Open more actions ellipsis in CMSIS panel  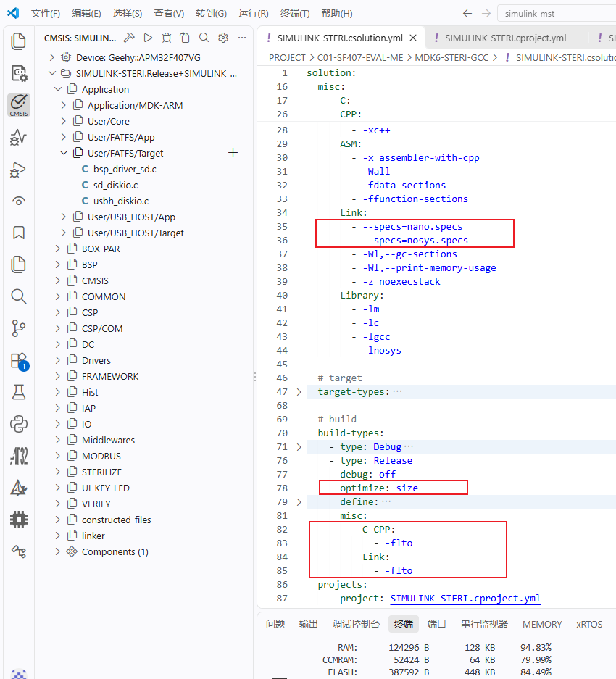click(242, 38)
